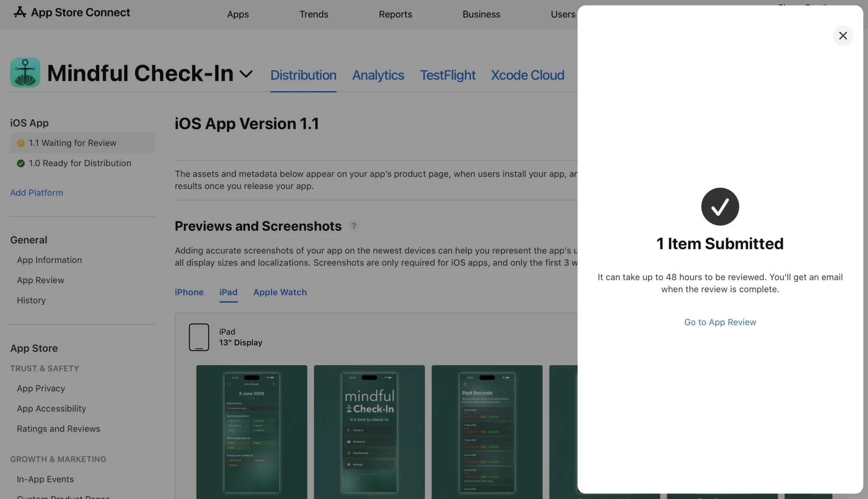Click the General sidebar heading
The width and height of the screenshot is (868, 499).
coord(29,240)
